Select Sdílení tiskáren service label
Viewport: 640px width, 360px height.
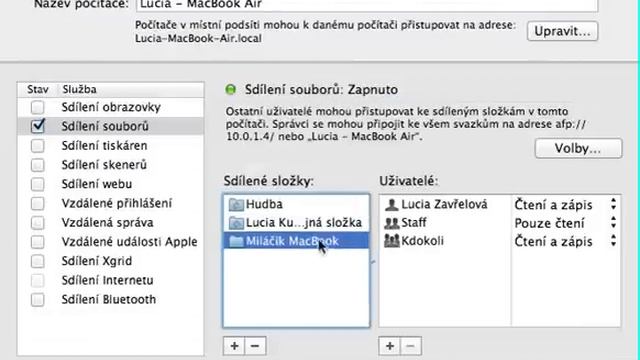104,146
